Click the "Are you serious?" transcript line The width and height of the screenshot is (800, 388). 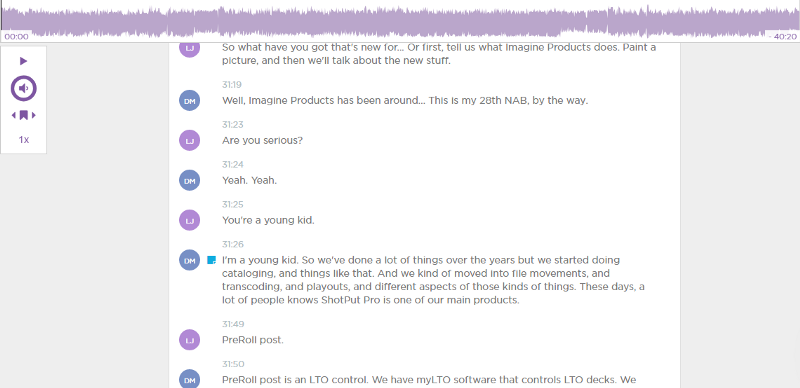[x=262, y=140]
